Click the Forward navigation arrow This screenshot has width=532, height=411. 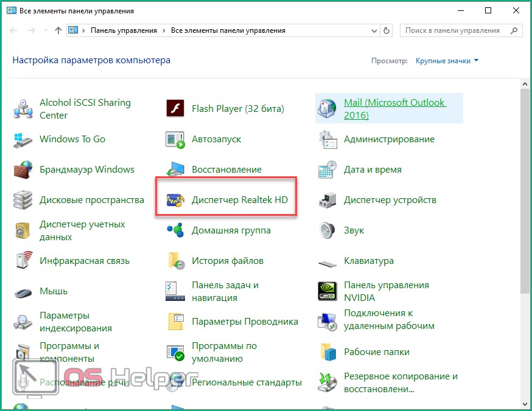coord(32,30)
